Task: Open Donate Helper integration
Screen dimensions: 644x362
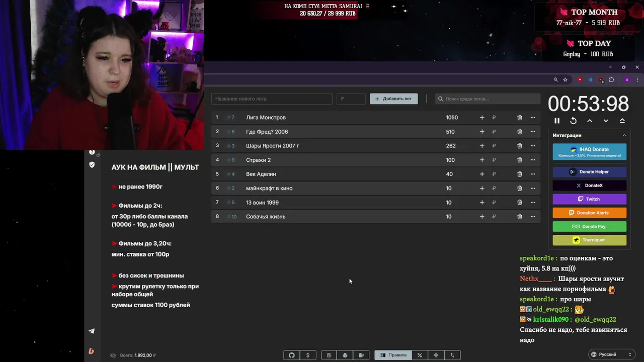Action: coord(590,172)
